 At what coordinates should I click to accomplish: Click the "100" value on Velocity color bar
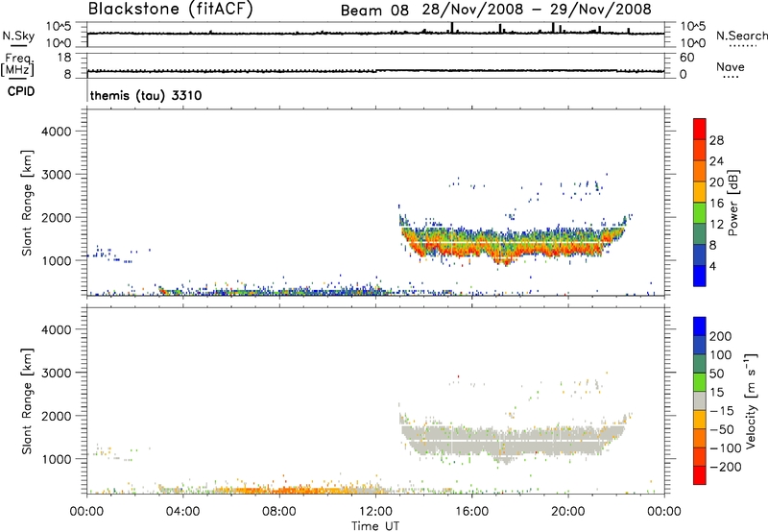(721, 354)
